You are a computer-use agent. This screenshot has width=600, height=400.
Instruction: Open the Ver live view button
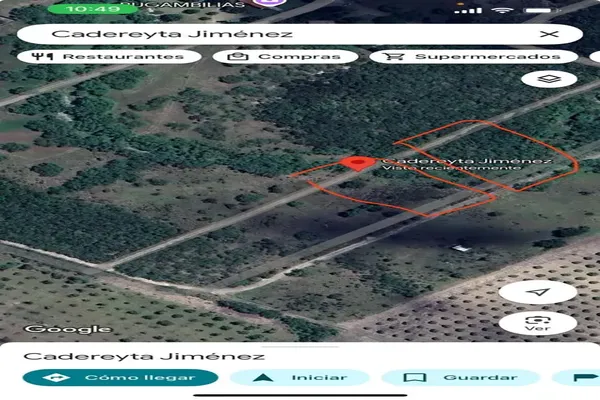(538, 323)
